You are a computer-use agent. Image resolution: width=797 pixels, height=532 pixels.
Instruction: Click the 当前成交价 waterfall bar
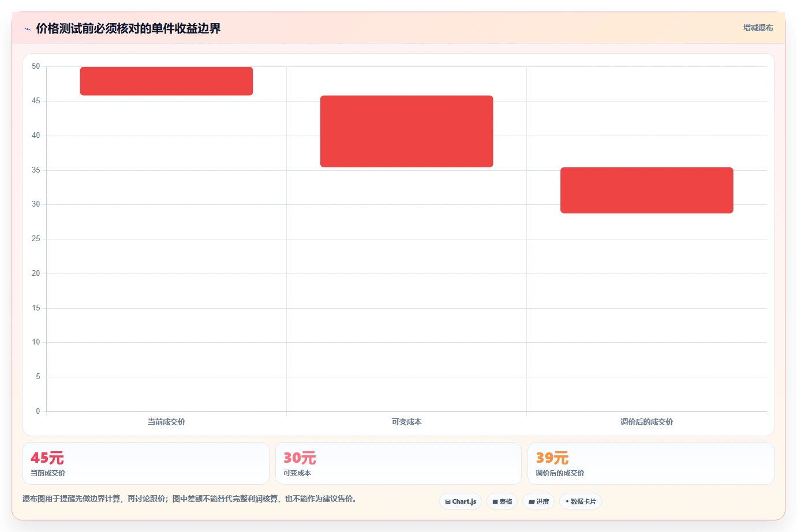coord(166,81)
